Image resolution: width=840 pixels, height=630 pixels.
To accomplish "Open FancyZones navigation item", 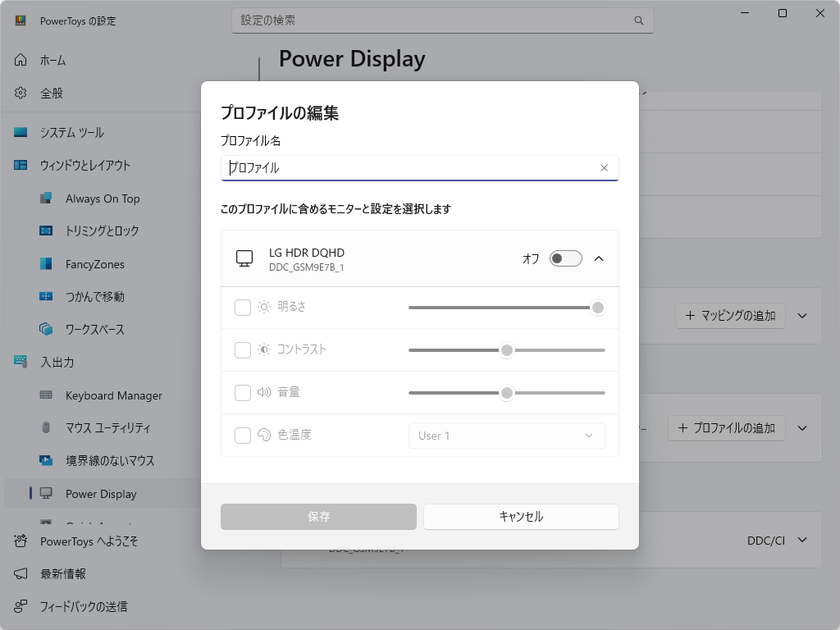I will point(95,264).
